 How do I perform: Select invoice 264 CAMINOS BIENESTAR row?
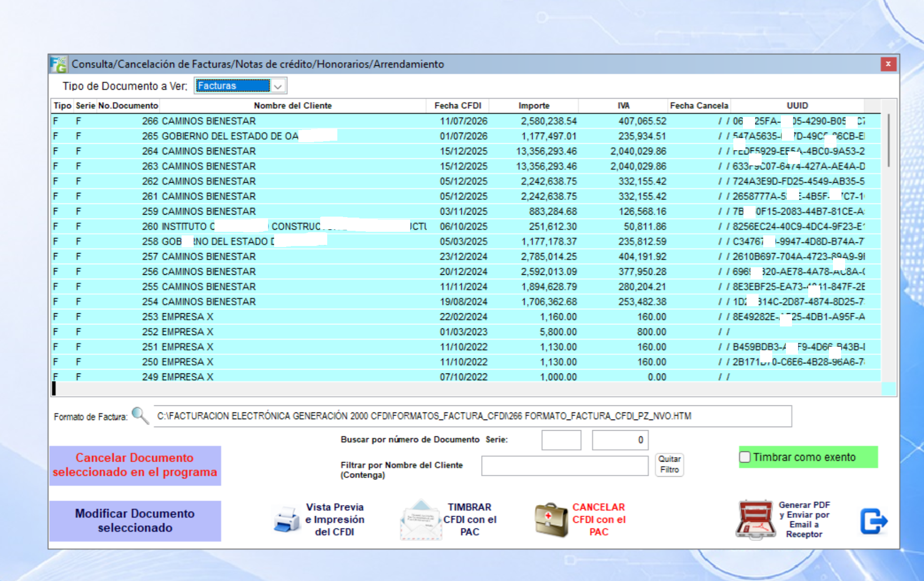pyautogui.click(x=466, y=151)
